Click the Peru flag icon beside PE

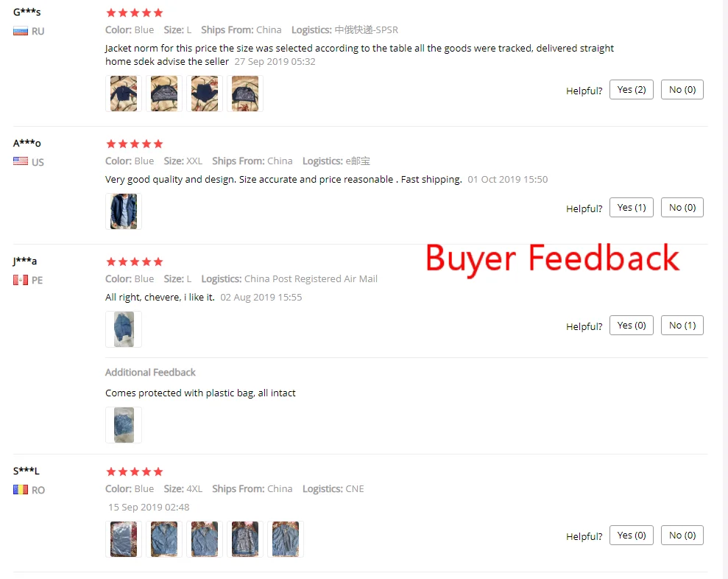coord(21,280)
